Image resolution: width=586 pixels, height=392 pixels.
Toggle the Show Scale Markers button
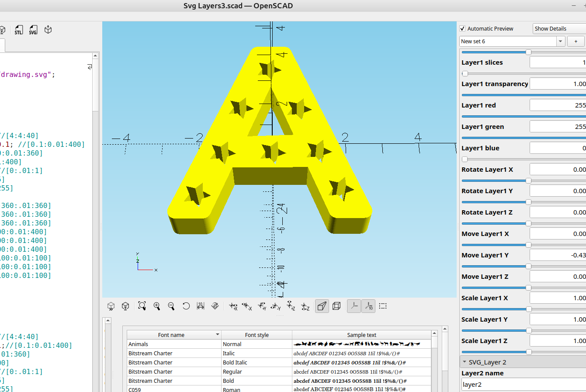tap(368, 306)
